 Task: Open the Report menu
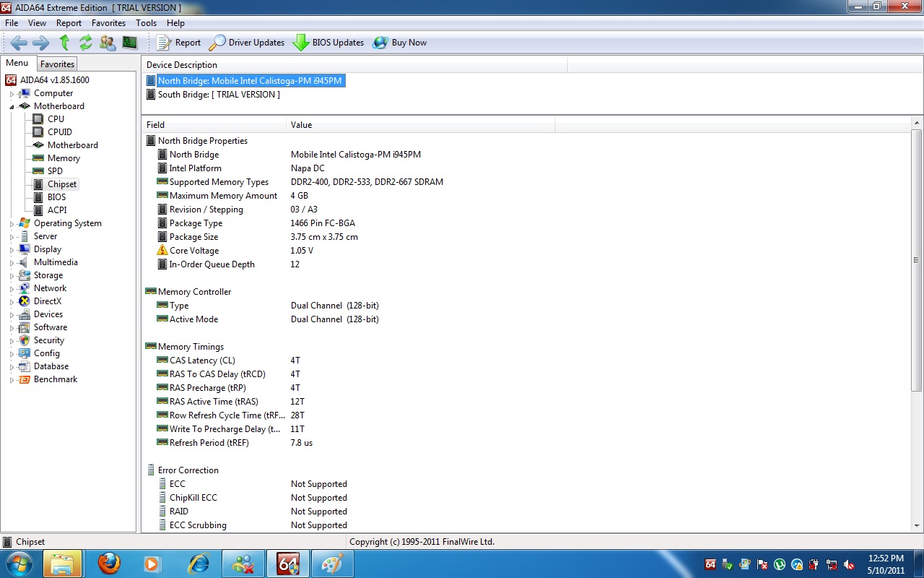point(69,23)
